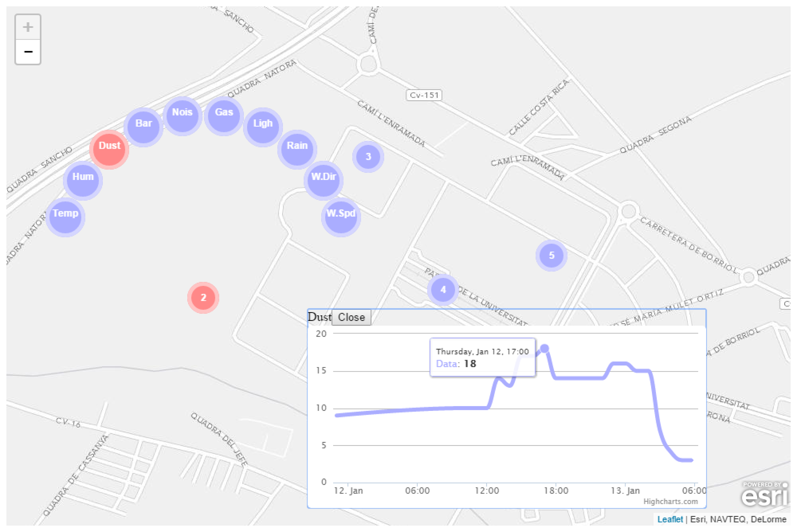Expand cluster marker number 3

point(368,157)
